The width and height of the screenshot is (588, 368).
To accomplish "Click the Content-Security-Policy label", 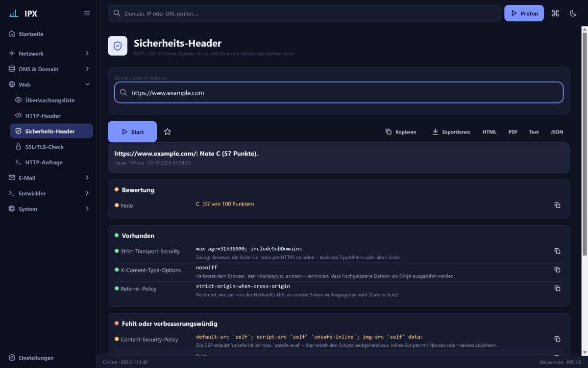I will 149,339.
